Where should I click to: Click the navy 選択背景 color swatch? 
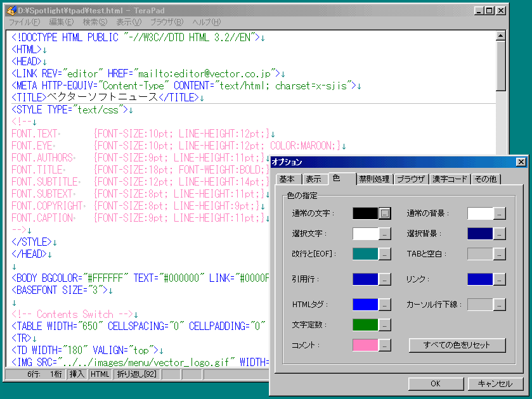pos(480,234)
